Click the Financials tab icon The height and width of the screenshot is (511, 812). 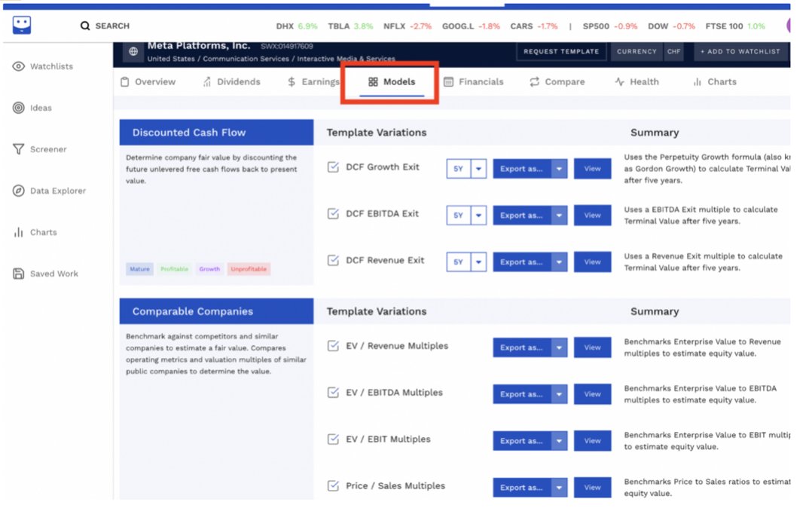448,82
